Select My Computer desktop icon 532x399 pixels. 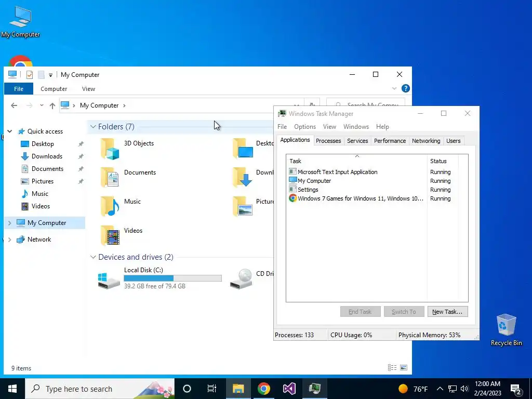pos(20,21)
